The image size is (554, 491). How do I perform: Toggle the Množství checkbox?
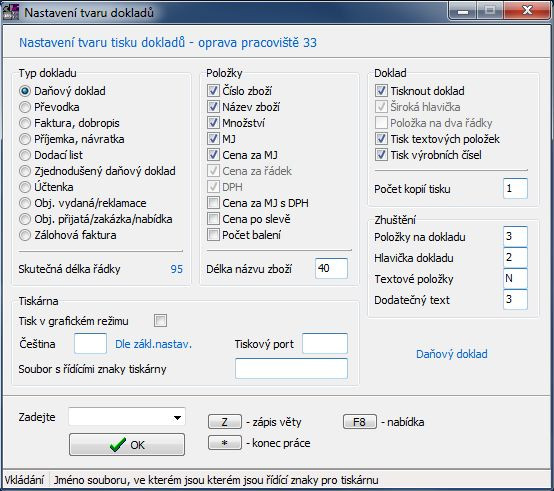[x=213, y=123]
